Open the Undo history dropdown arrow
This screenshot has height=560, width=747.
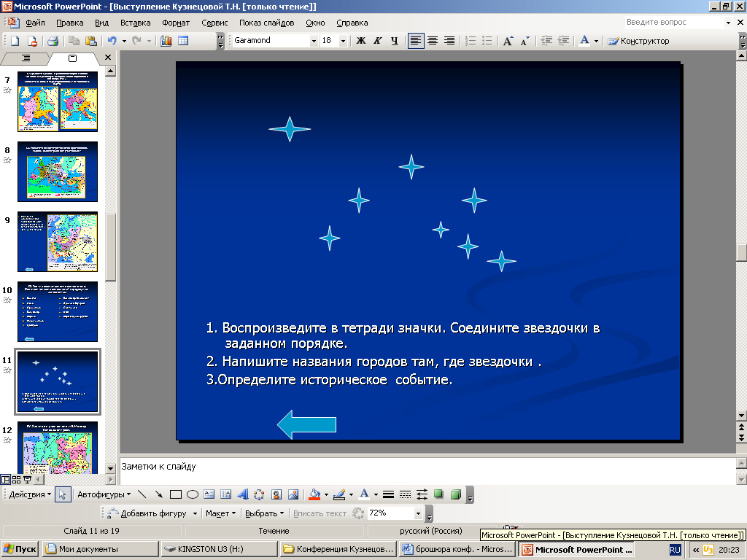(124, 41)
